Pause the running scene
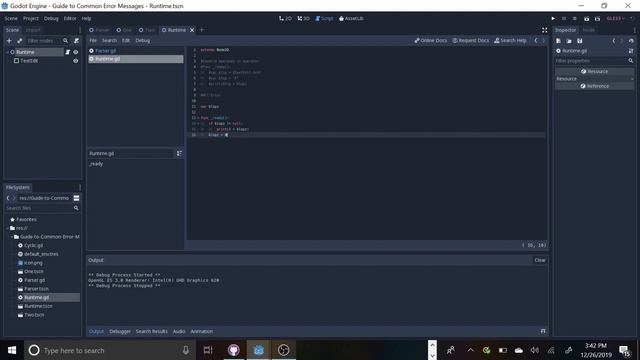Image resolution: width=640 pixels, height=360 pixels. point(564,18)
